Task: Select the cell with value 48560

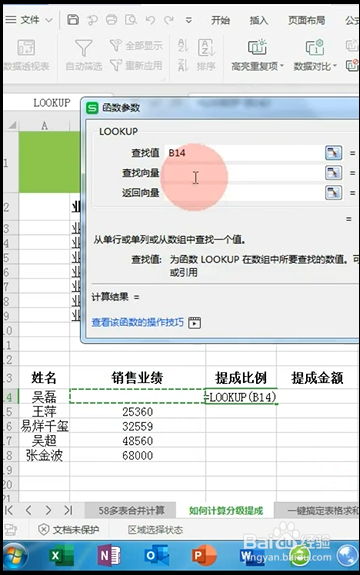Action: (x=137, y=441)
